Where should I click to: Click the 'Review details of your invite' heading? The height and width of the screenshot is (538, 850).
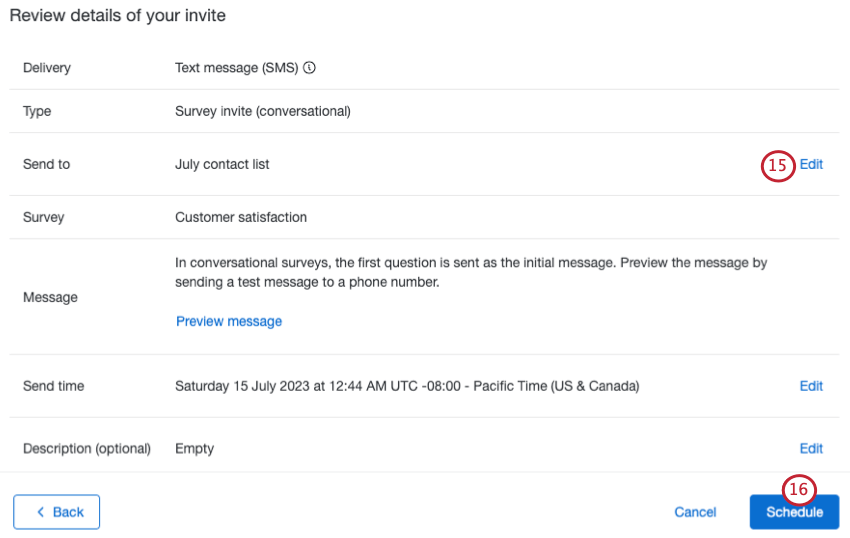click(x=118, y=15)
